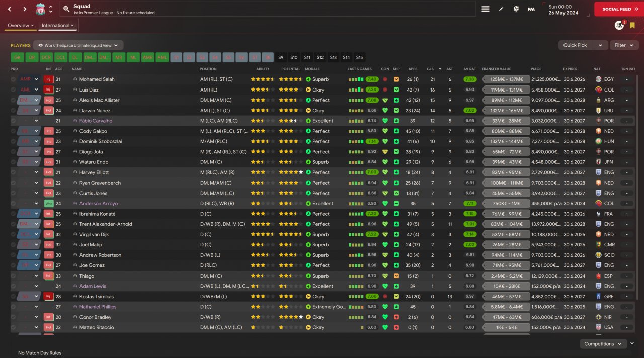Click Wataru Endo's Japan nationality flag

coord(598,162)
